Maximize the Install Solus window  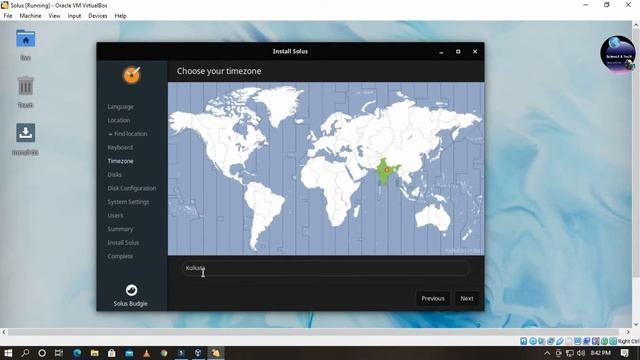point(458,52)
